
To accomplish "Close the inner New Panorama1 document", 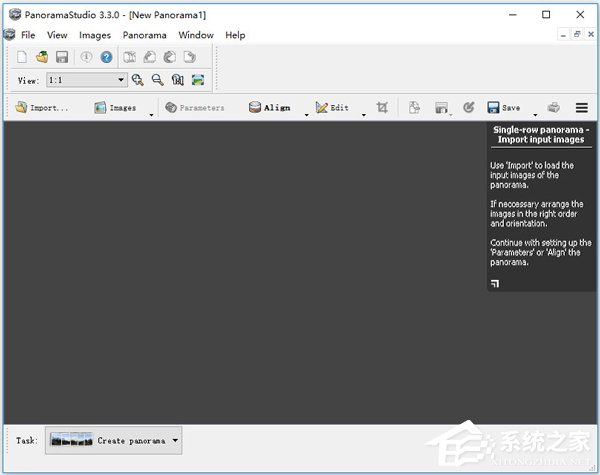I will pos(591,34).
